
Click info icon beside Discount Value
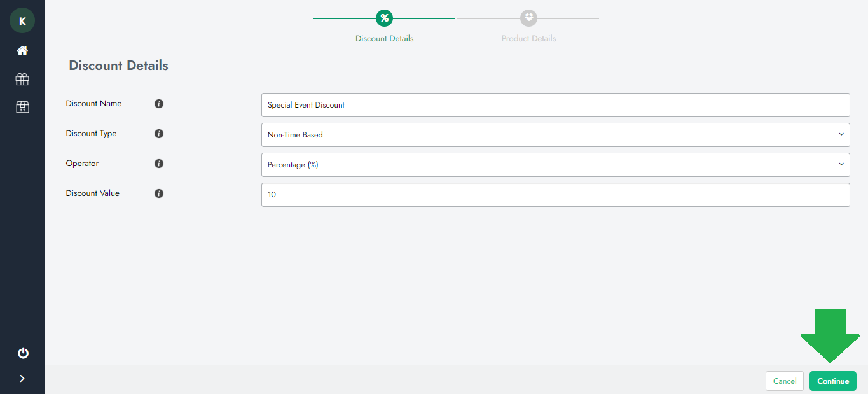coord(159,193)
